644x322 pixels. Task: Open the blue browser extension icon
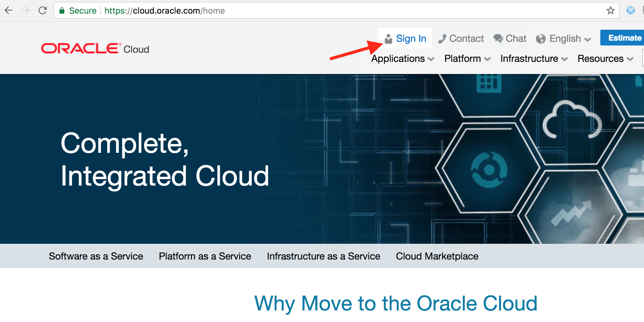631,11
